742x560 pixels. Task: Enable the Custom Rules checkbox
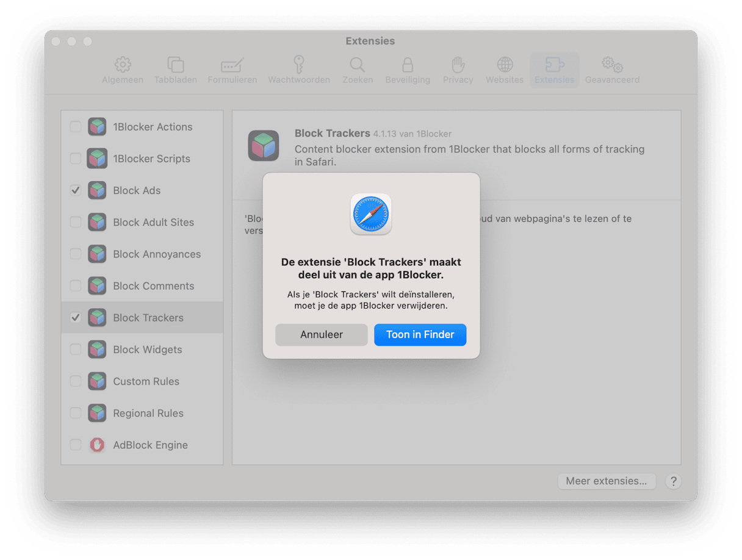tap(76, 381)
